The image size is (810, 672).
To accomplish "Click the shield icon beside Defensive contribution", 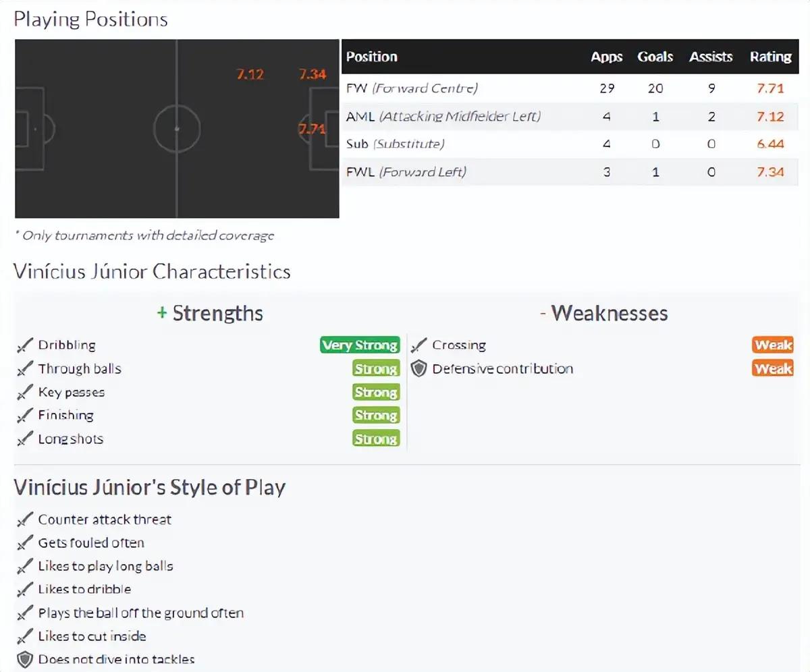I will (x=419, y=369).
